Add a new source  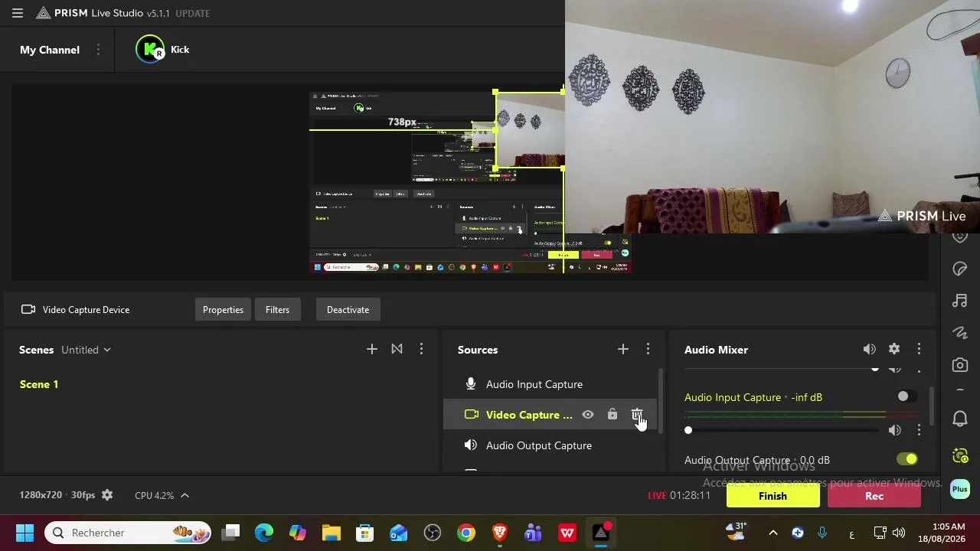point(623,350)
